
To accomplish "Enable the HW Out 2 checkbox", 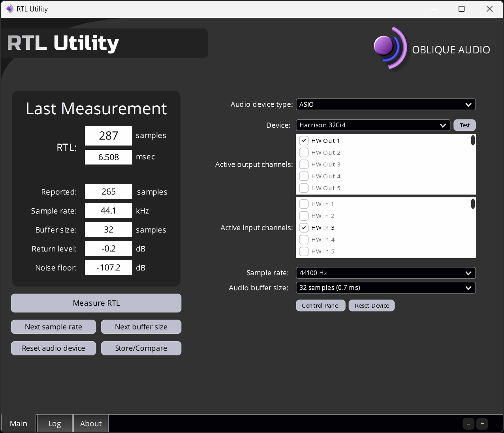I will (304, 152).
